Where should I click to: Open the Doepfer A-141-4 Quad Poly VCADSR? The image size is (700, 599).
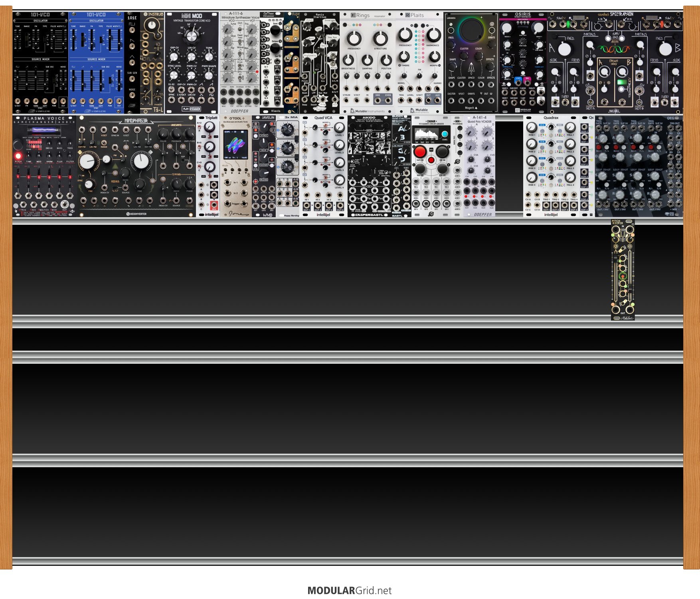click(479, 167)
